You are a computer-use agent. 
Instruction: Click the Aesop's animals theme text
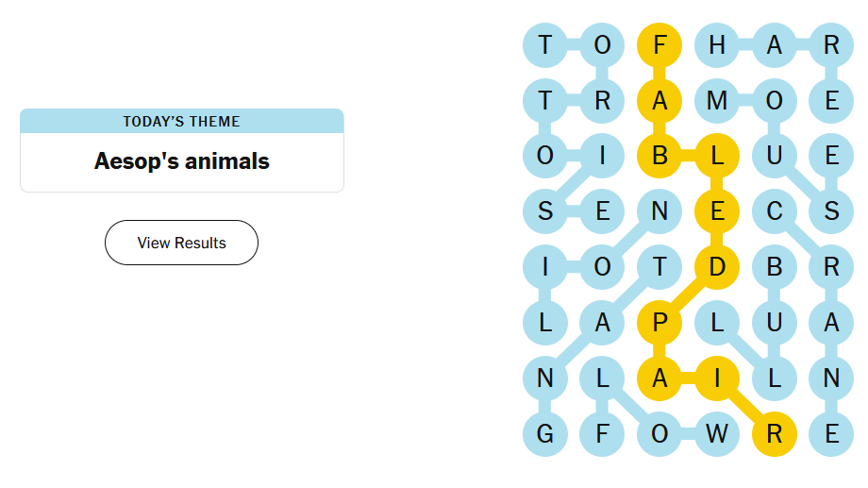(x=181, y=161)
